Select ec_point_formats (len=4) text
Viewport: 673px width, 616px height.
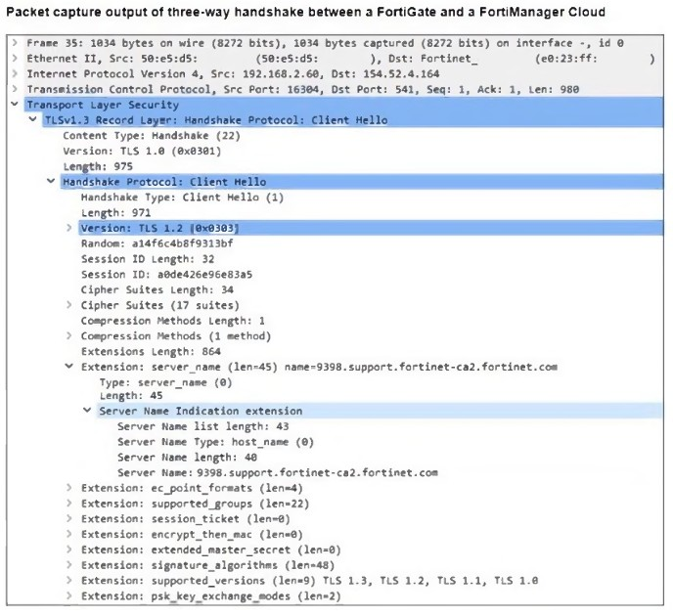pos(227,488)
